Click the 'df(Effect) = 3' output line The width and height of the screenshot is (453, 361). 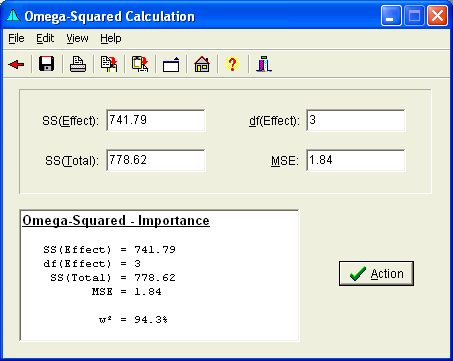pyautogui.click(x=92, y=264)
